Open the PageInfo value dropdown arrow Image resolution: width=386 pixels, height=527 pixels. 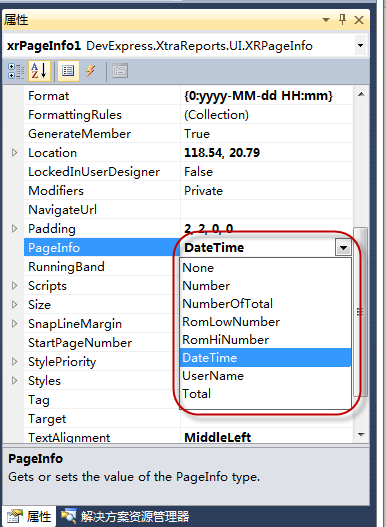pos(343,248)
